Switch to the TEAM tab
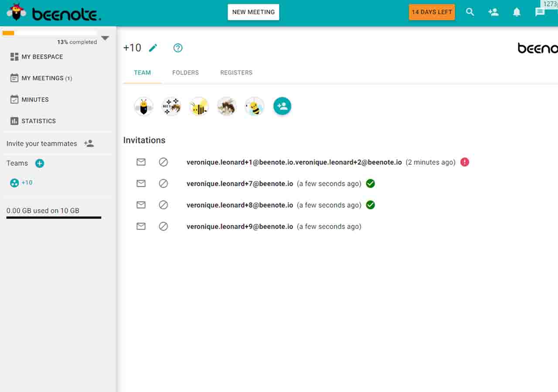This screenshot has width=558, height=392. click(143, 73)
